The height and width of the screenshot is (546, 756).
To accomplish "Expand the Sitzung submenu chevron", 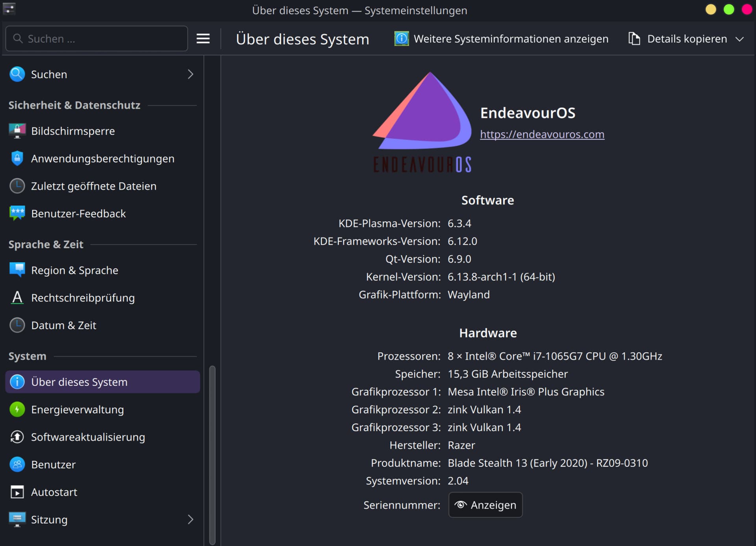I will click(191, 520).
